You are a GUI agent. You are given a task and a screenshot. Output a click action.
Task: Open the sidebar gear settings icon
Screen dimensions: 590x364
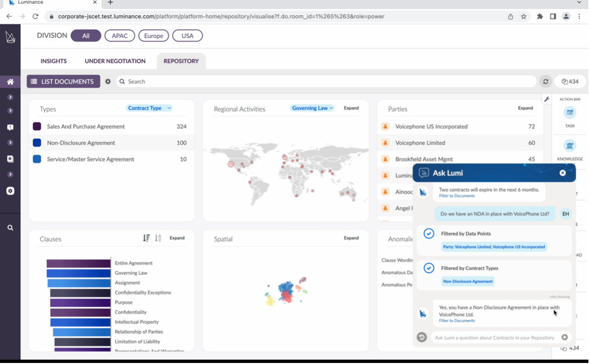pyautogui.click(x=10, y=191)
